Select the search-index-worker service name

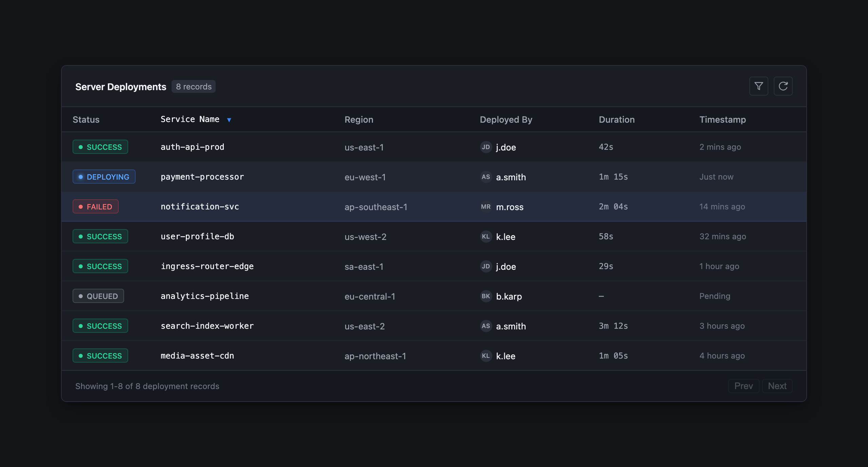pyautogui.click(x=207, y=326)
